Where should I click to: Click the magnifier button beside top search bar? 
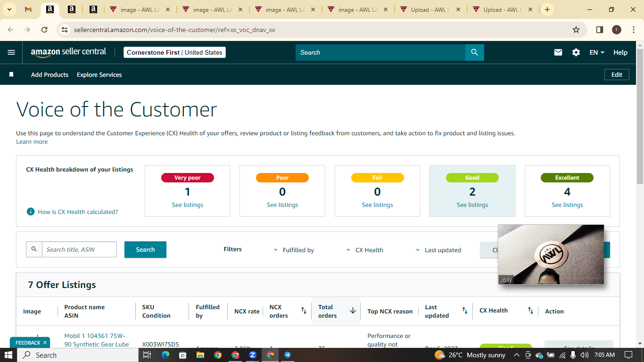(475, 52)
